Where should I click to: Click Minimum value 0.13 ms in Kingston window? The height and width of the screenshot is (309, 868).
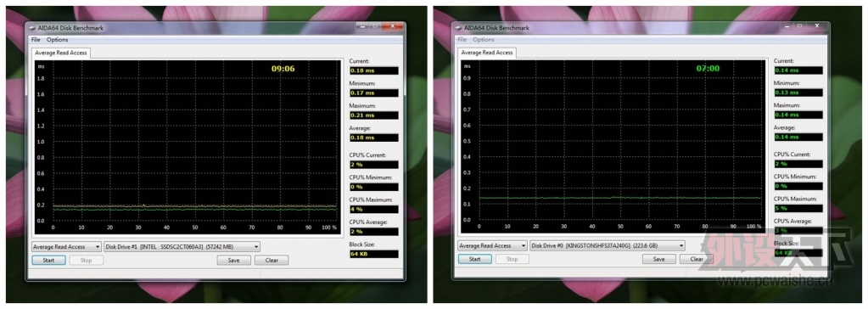click(798, 93)
